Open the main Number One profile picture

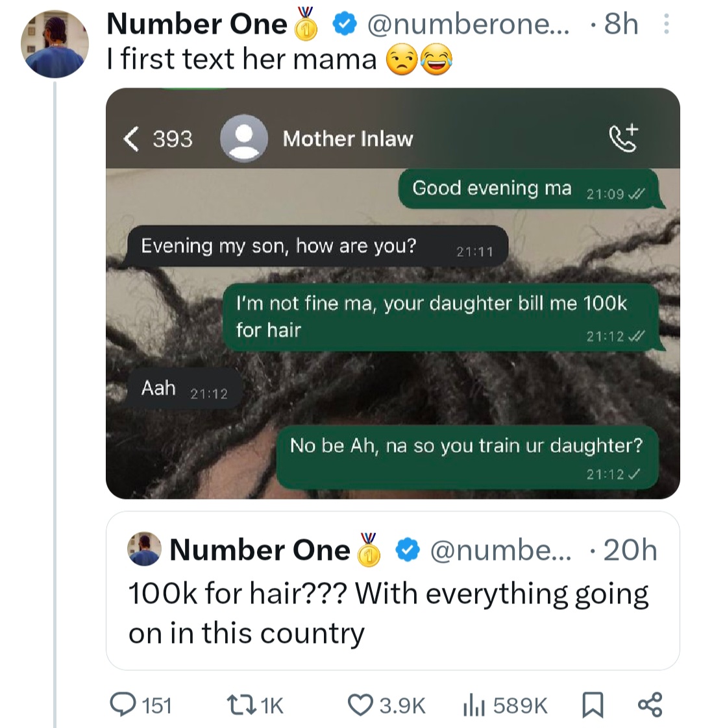click(55, 44)
